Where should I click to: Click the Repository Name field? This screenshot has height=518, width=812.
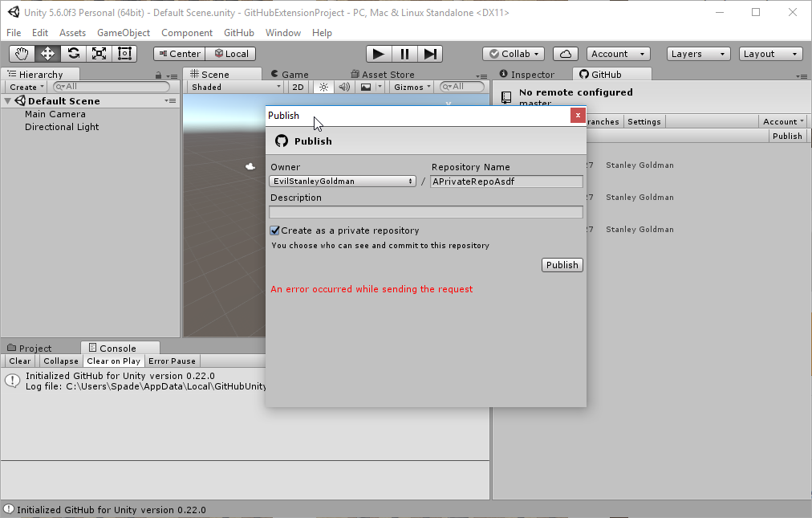pyautogui.click(x=506, y=182)
